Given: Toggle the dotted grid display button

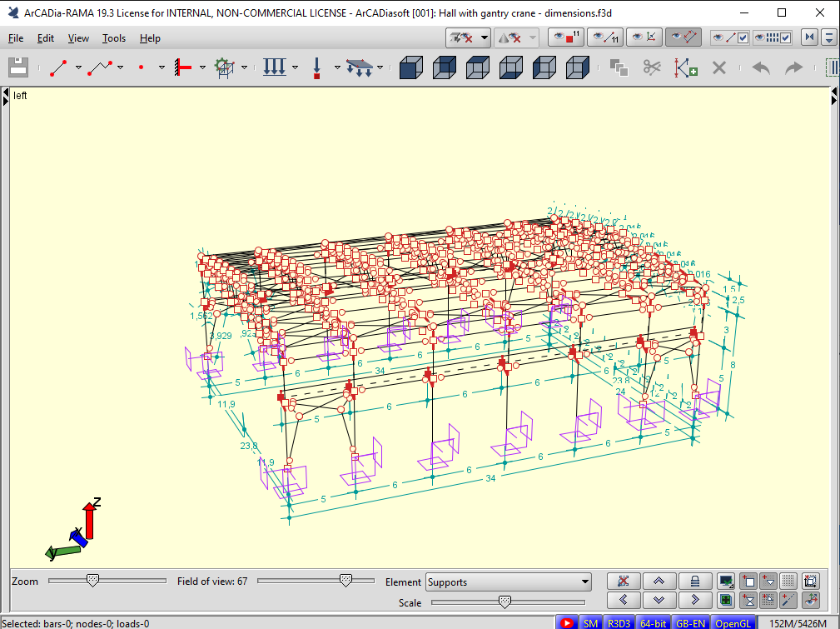Looking at the screenshot, I should click(x=788, y=582).
